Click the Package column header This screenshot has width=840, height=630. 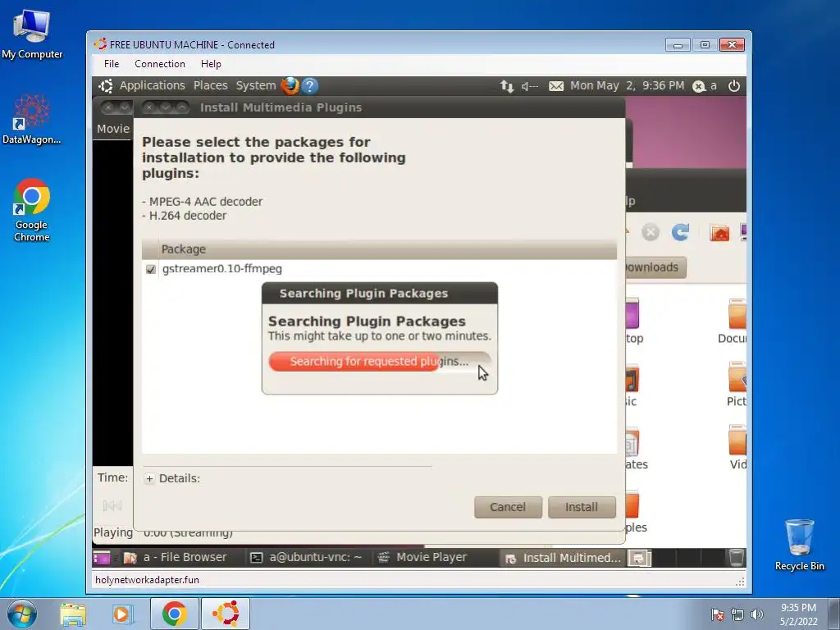(x=379, y=249)
